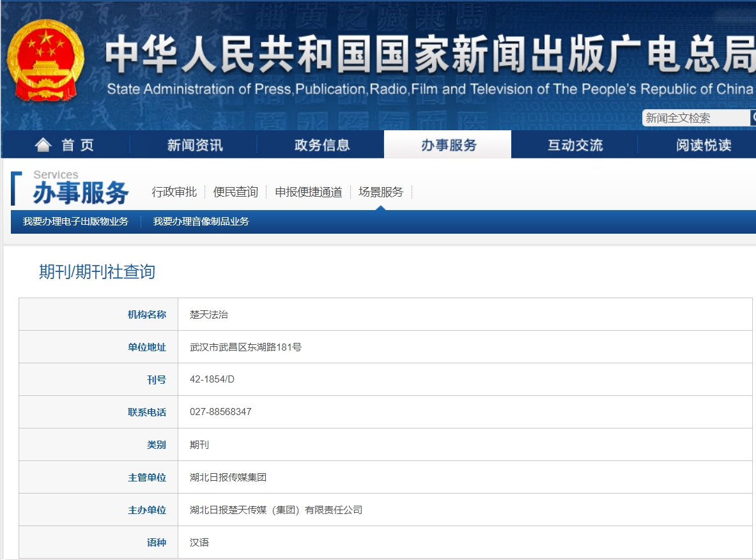Image resolution: width=756 pixels, height=560 pixels.
Task: Open 我要办理音像制品业务 link
Action: (x=201, y=222)
